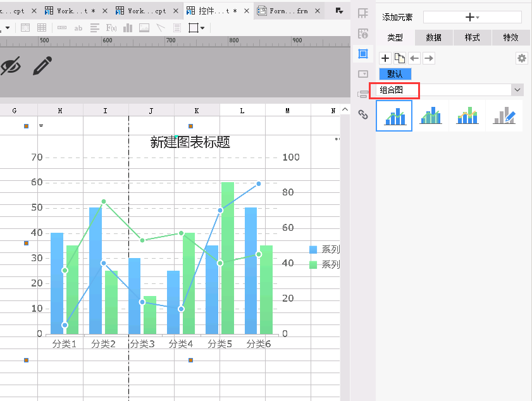Close the '控件...t *' tab
532x401 pixels.
(x=247, y=11)
